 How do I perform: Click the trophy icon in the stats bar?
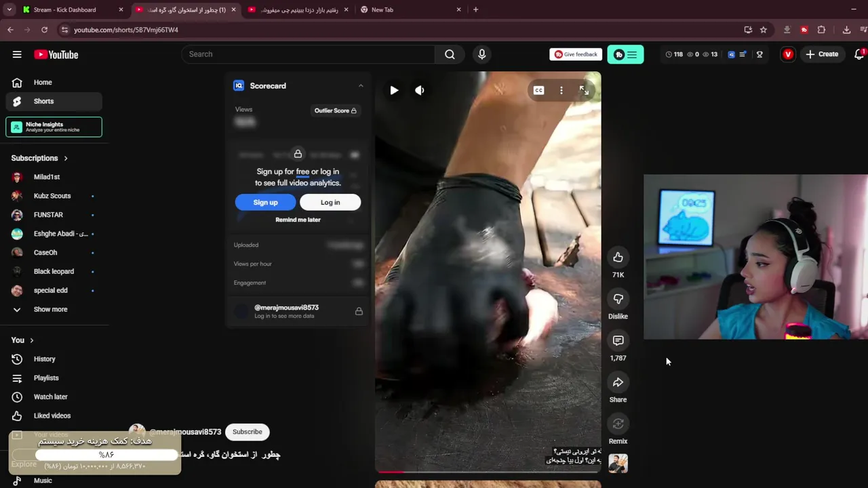pos(759,54)
